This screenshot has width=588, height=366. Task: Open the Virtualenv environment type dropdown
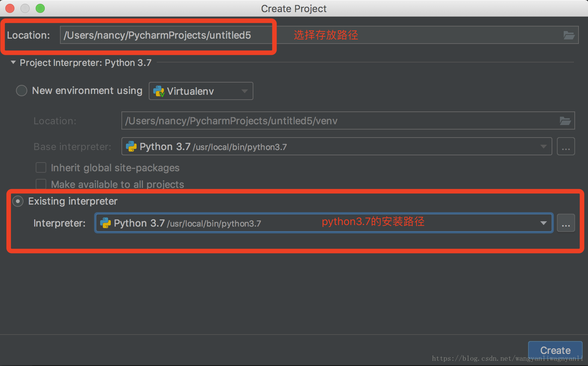pyautogui.click(x=201, y=91)
